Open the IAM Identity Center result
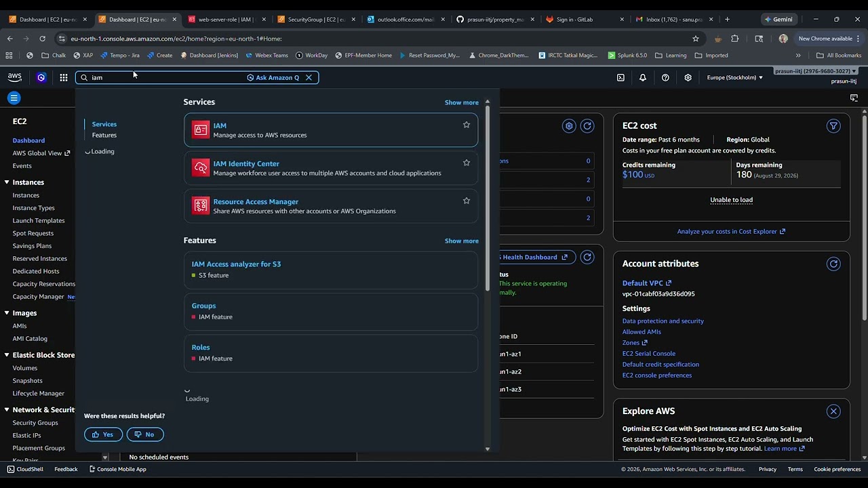 tap(331, 168)
